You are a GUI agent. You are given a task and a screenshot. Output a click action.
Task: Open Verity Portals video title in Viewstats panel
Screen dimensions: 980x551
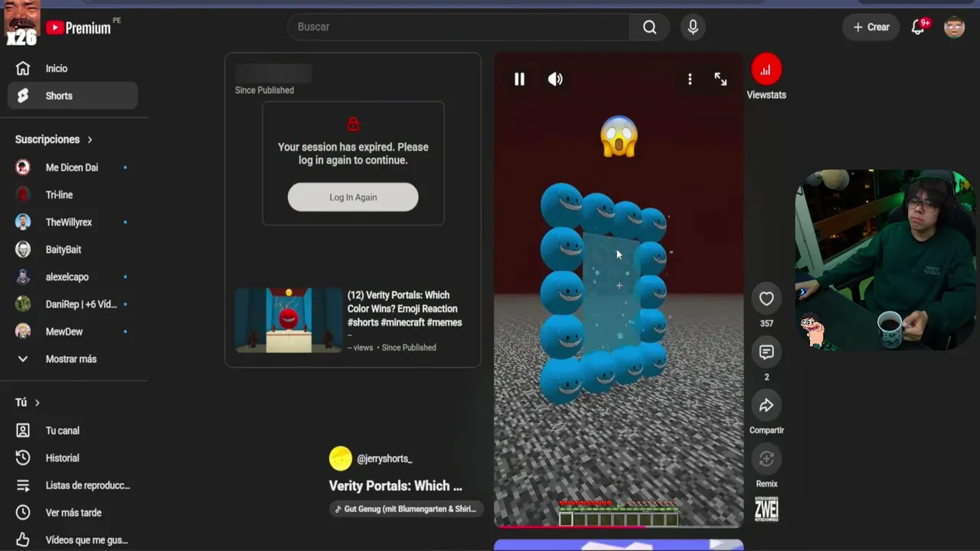pos(404,309)
